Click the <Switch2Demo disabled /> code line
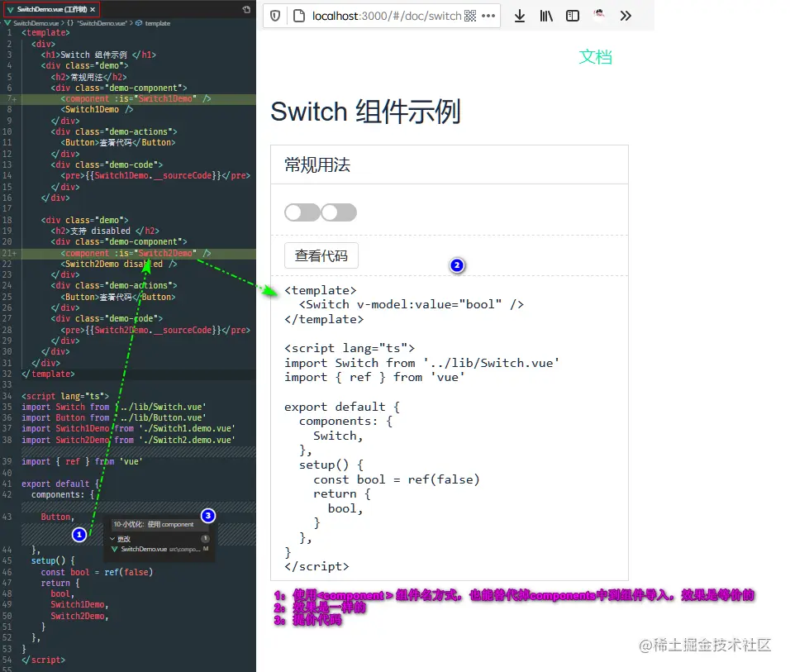Image resolution: width=790 pixels, height=672 pixels. 119,264
